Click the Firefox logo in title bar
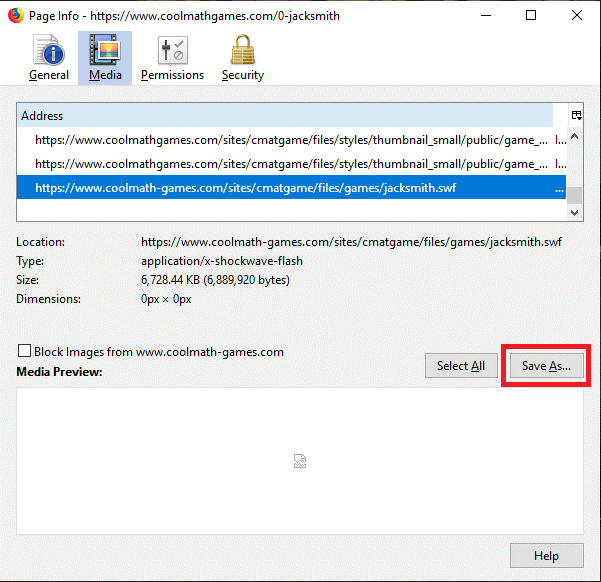The height and width of the screenshot is (582, 601). pos(16,16)
